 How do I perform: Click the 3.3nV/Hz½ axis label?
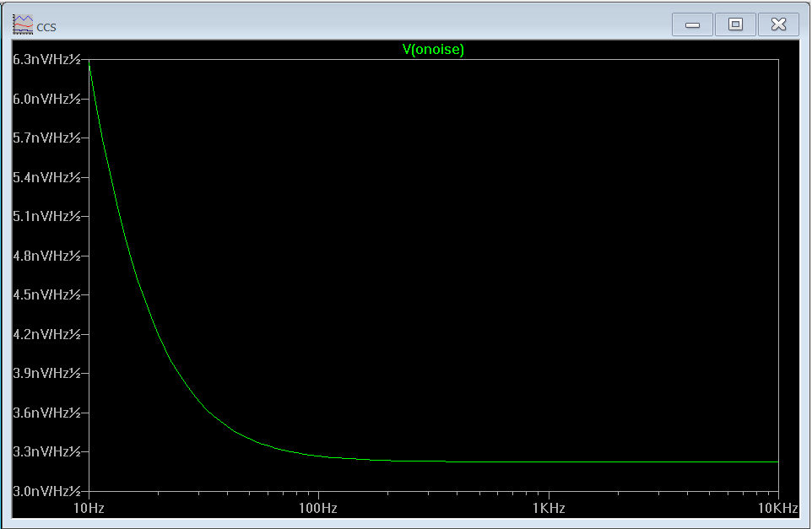coord(47,451)
